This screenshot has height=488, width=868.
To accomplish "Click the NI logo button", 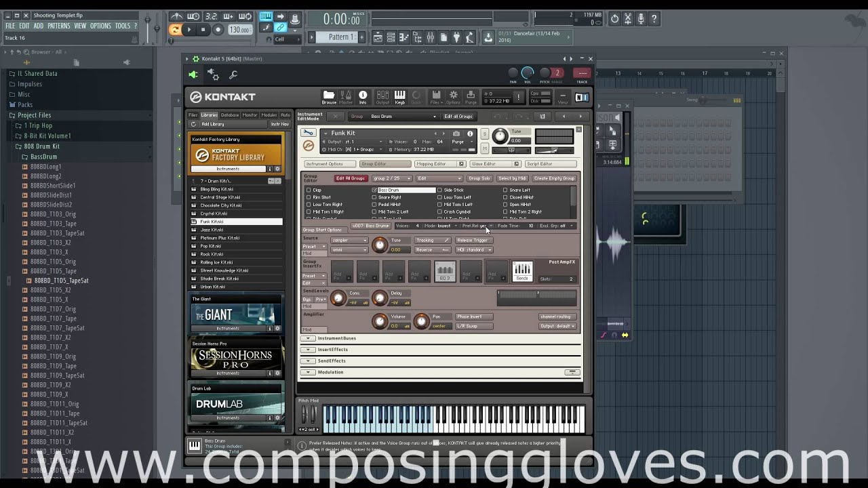I will 582,97.
